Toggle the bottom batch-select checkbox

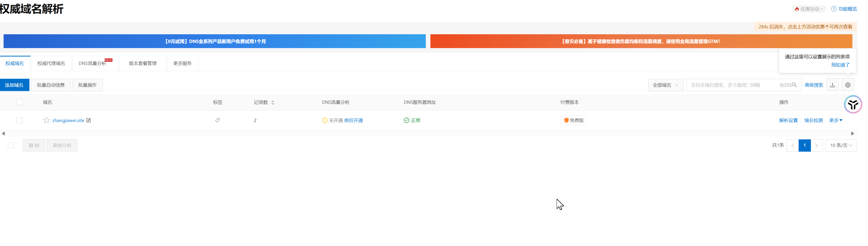(11, 146)
